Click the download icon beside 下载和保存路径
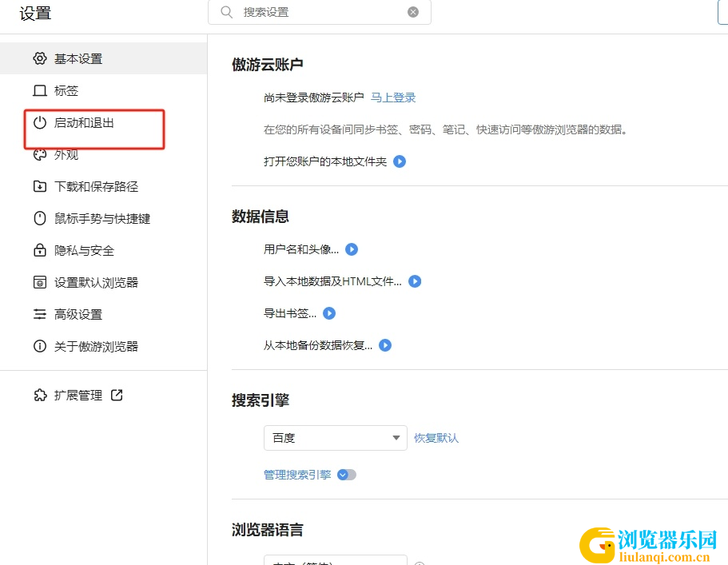728x565 pixels. [40, 187]
